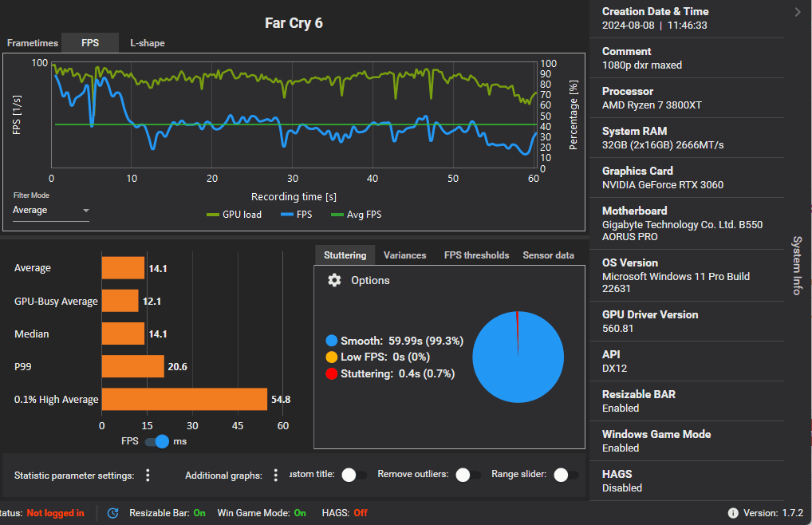Click the HAGS: Off status entry
Viewport: 812px width, 525px height.
[x=345, y=513]
